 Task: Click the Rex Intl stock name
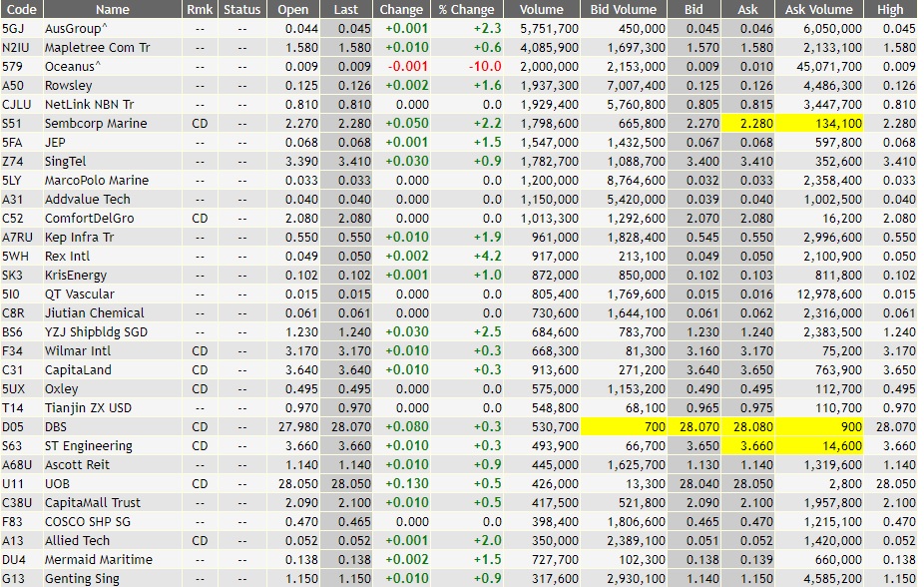coord(68,257)
